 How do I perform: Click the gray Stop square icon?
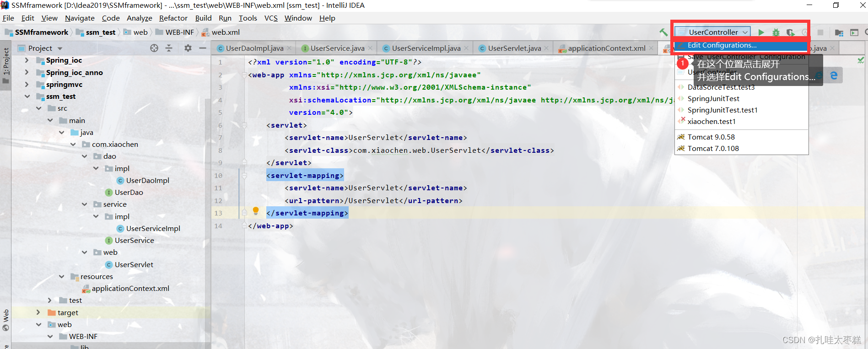[x=820, y=32]
